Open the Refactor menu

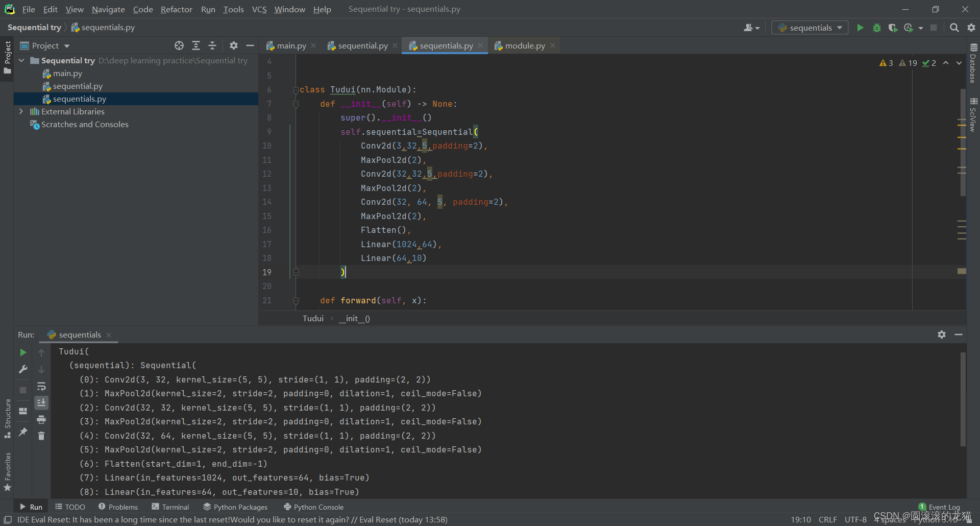176,9
